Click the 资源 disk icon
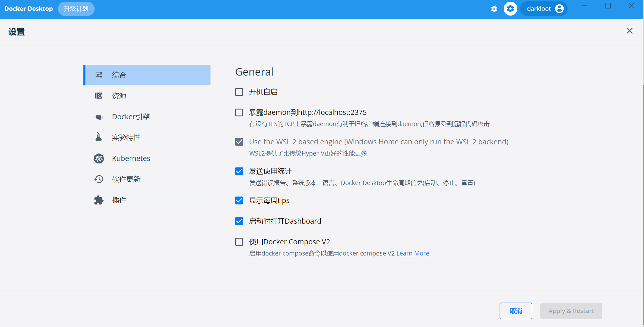Image resolution: width=644 pixels, height=327 pixels. coord(99,96)
